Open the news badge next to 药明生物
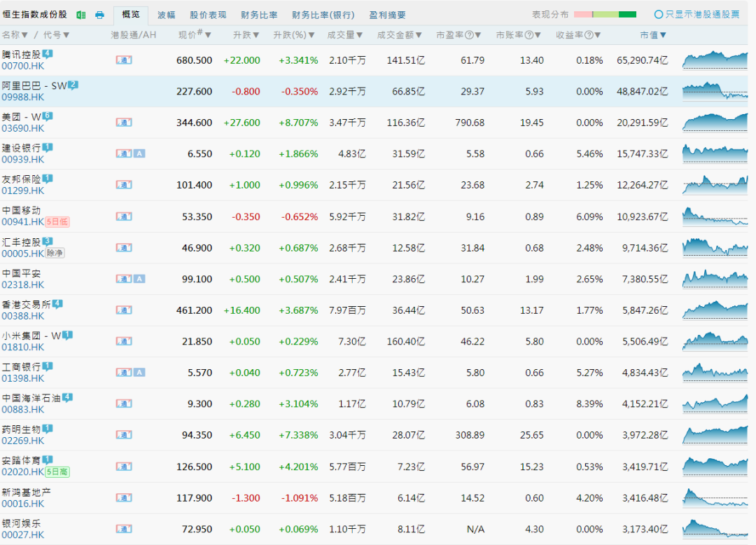 pos(48,429)
